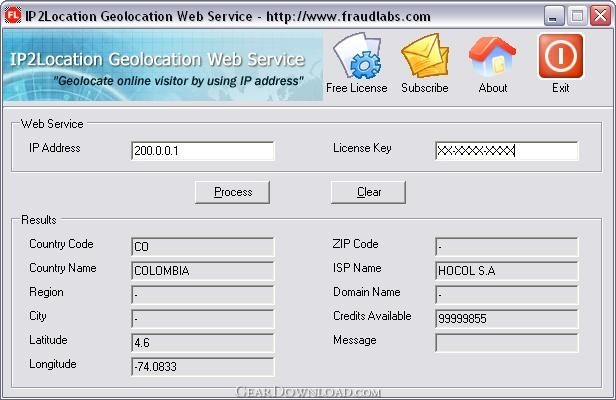Click the Subscribe envelope icon

pos(425,56)
